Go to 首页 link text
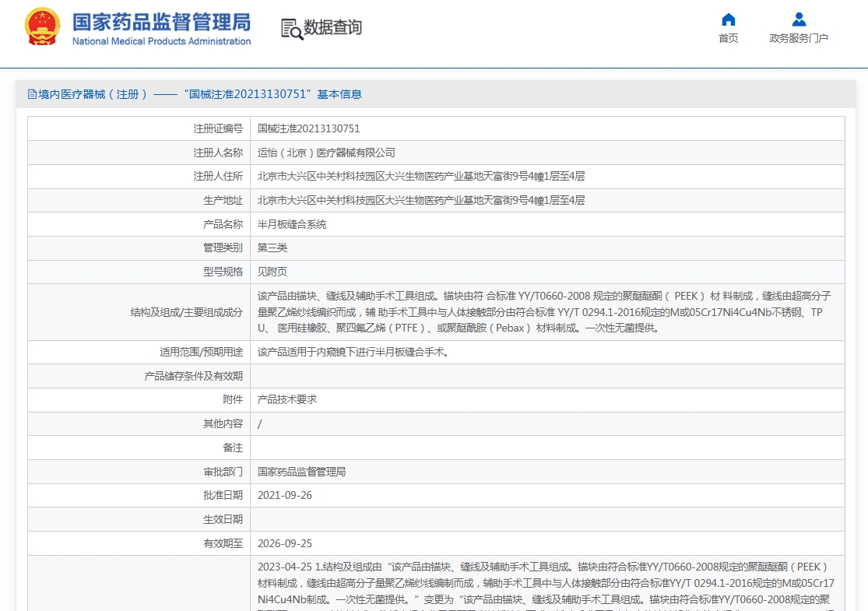Viewport: 868px width, 611px height. (x=729, y=38)
